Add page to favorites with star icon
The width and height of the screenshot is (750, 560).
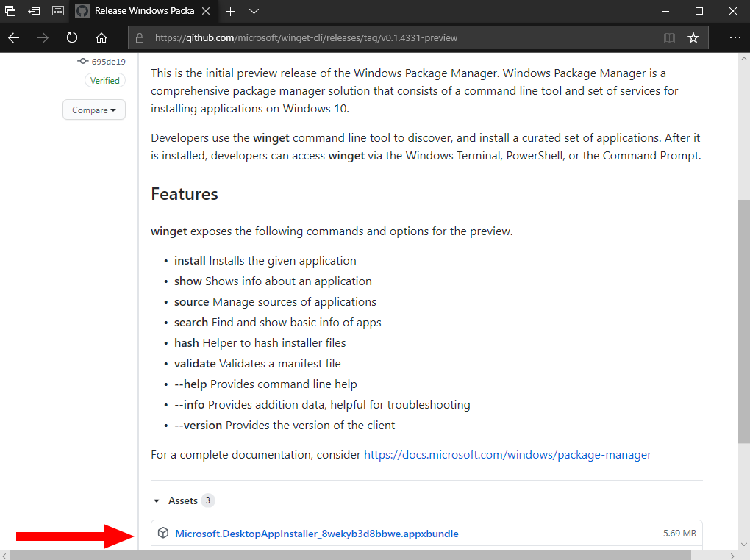[x=693, y=37]
